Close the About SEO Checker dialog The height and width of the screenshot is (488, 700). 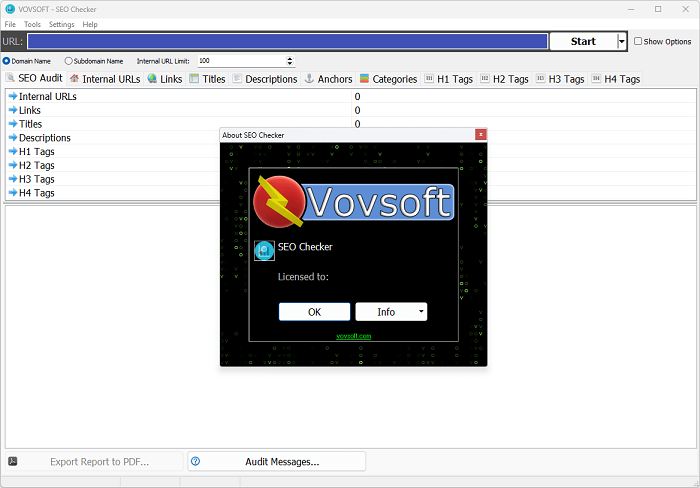click(x=480, y=134)
